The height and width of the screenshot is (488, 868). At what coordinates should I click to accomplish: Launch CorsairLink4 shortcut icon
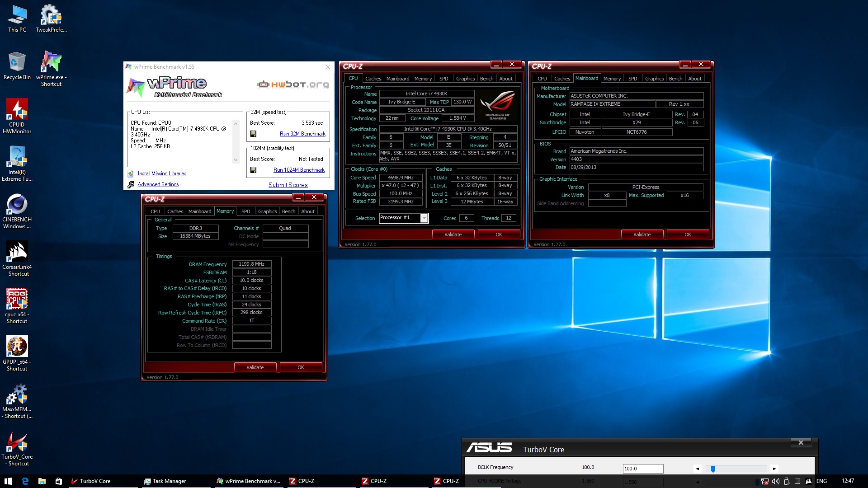click(17, 258)
